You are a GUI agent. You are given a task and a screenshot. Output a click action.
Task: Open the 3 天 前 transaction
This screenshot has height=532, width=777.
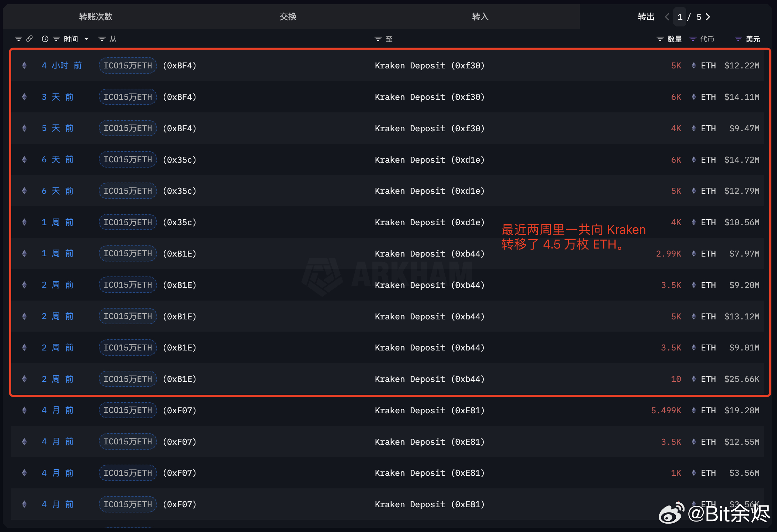tap(58, 97)
